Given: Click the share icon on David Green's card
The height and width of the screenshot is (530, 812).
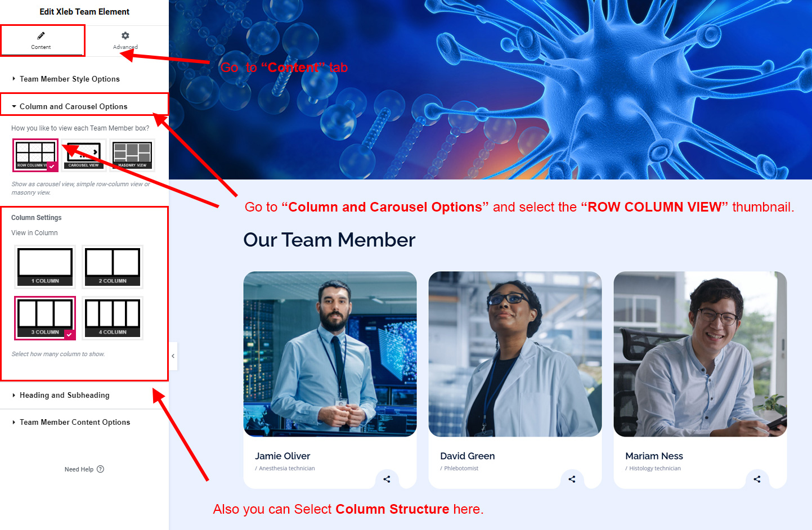Looking at the screenshot, I should pyautogui.click(x=572, y=479).
